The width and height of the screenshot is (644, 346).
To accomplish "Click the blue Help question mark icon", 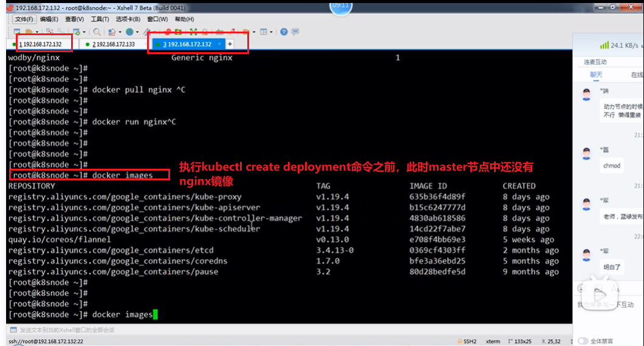I will pos(284,32).
